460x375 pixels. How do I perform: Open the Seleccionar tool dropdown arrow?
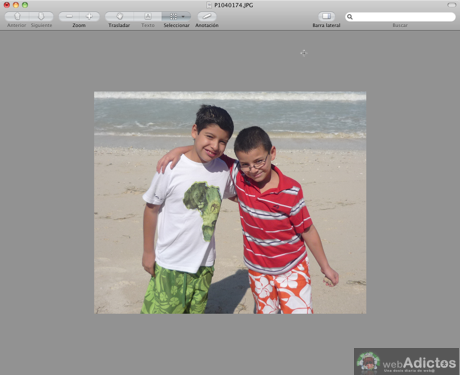184,16
